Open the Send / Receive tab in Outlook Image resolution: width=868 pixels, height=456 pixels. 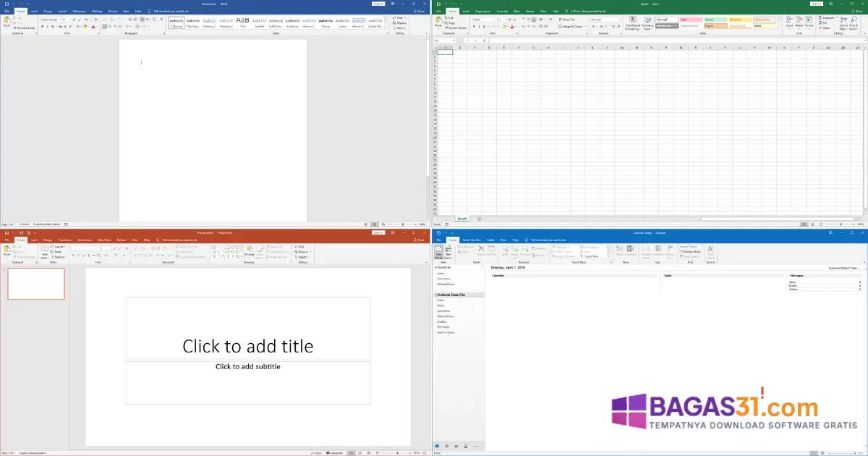coord(472,240)
